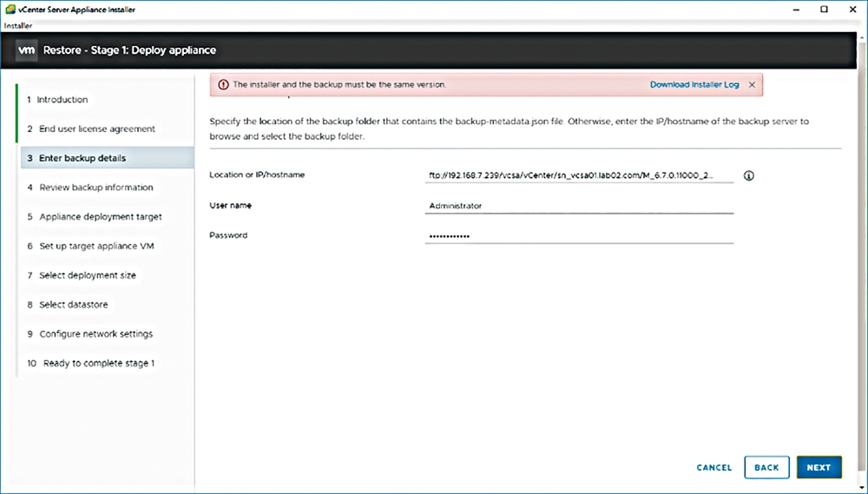
Task: Click the User name field
Action: click(x=579, y=206)
